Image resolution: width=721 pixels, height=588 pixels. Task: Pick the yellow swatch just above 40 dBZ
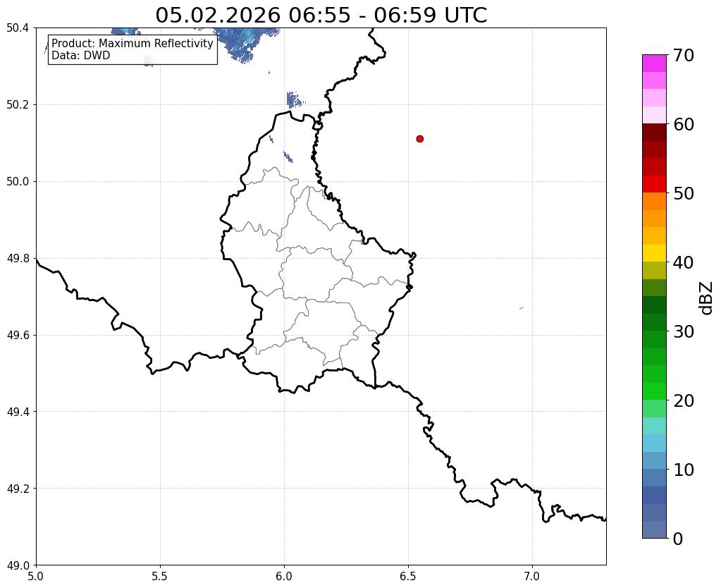coord(654,253)
